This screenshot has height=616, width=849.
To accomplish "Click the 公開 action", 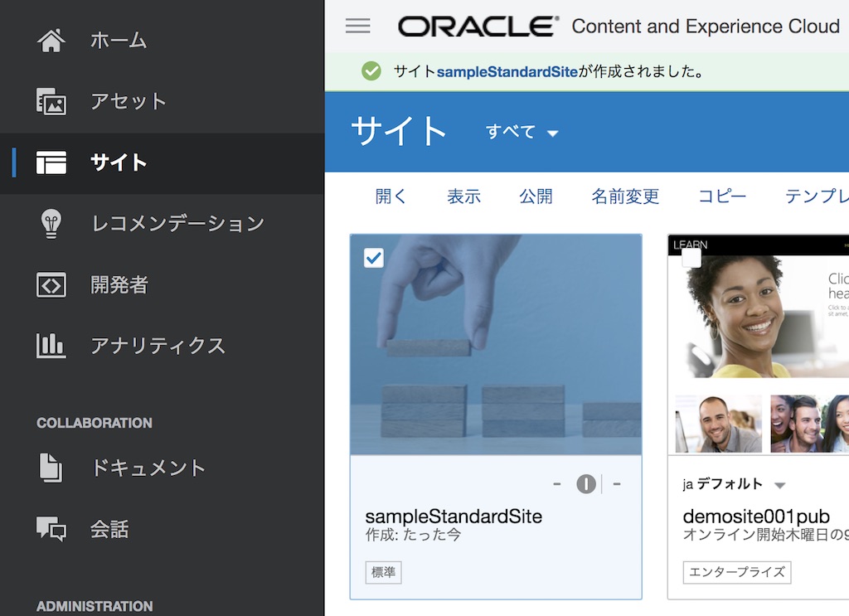I will pyautogui.click(x=536, y=196).
